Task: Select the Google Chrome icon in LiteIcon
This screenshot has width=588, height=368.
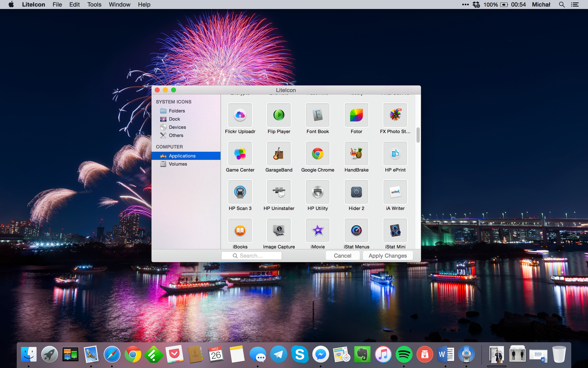Action: pos(318,154)
